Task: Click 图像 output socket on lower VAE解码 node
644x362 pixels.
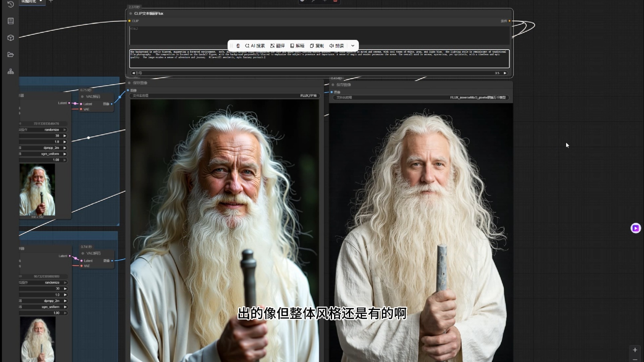Action: tap(112, 260)
